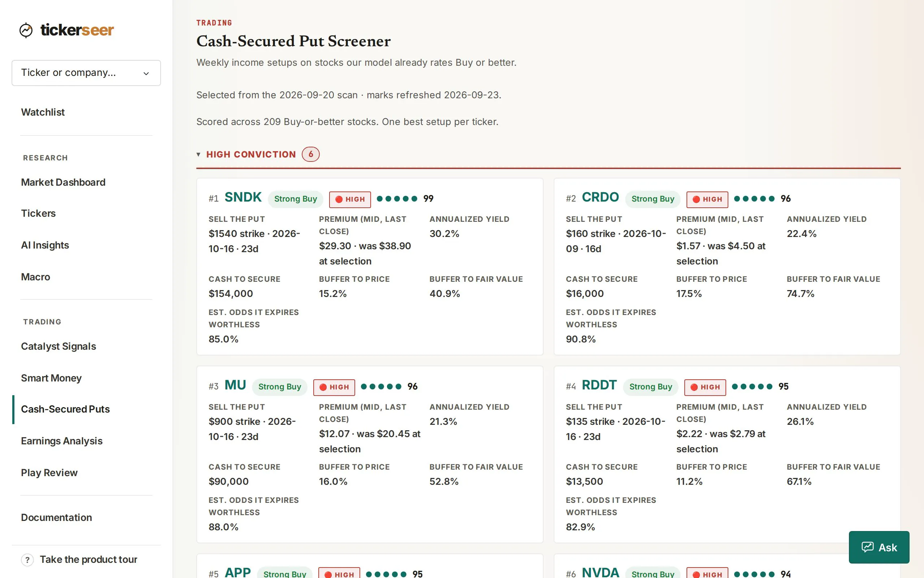Open the CRDO ticker link
The height and width of the screenshot is (578, 924).
point(600,197)
